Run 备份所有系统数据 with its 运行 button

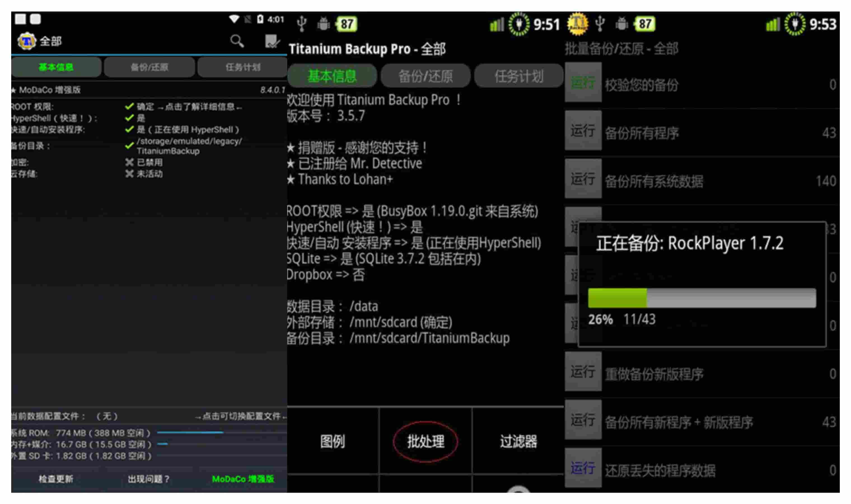point(583,179)
